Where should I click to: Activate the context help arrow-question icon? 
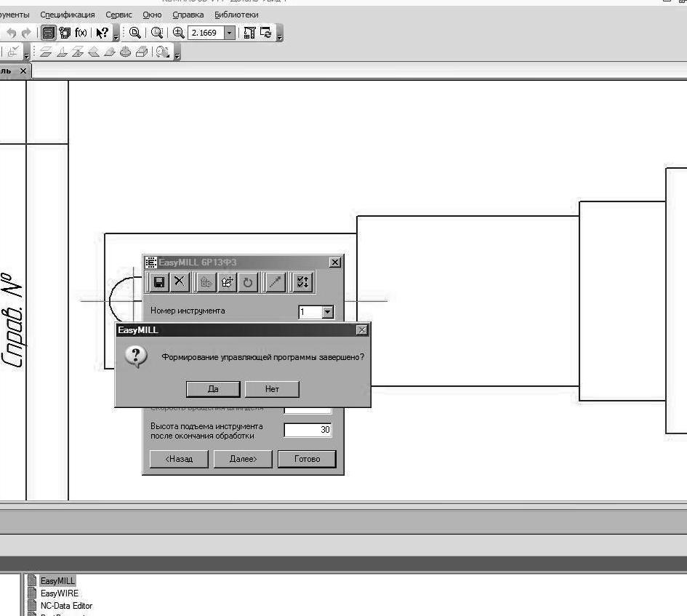tap(102, 33)
